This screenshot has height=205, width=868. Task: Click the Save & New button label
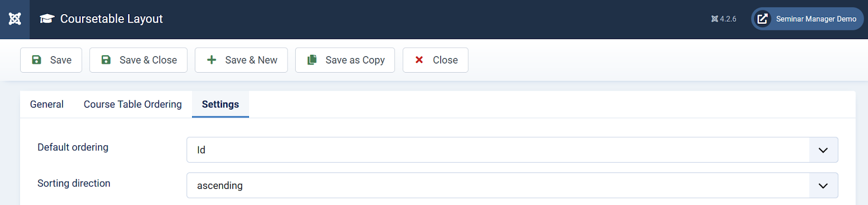(251, 60)
